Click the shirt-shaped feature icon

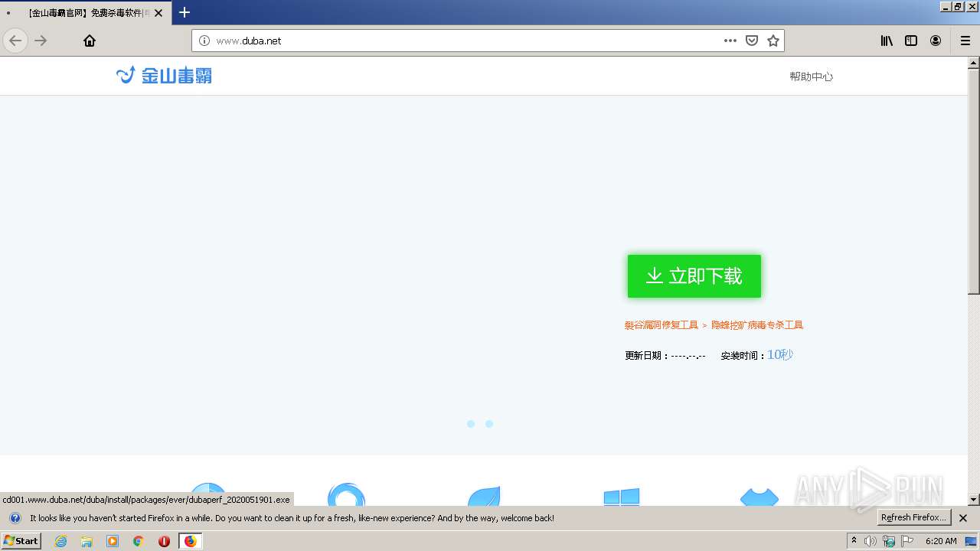point(759,497)
